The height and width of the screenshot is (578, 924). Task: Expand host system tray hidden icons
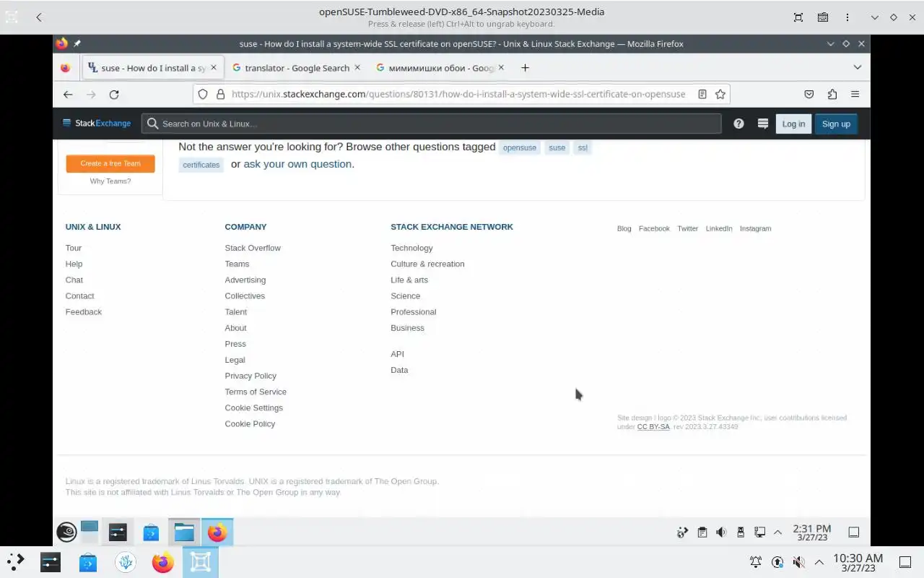pyautogui.click(x=819, y=562)
